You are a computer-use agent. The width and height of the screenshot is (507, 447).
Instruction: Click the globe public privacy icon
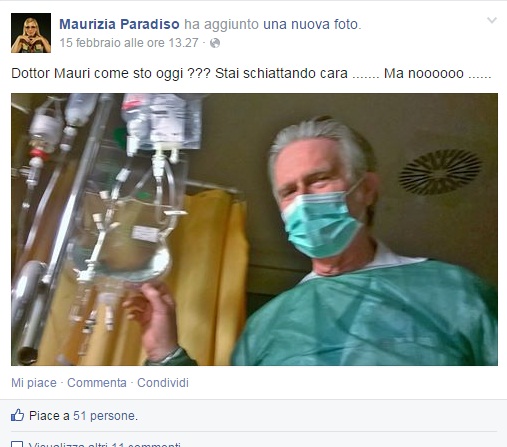215,43
